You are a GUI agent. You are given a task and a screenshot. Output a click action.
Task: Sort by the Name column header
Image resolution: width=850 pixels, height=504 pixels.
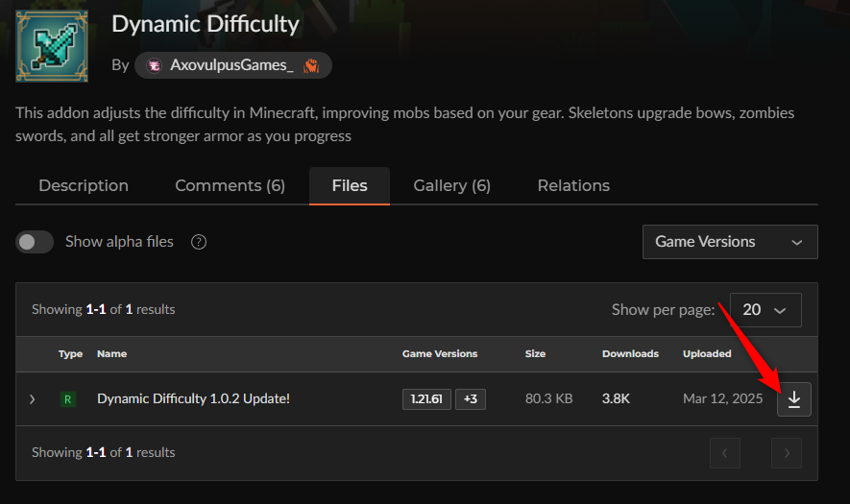111,354
